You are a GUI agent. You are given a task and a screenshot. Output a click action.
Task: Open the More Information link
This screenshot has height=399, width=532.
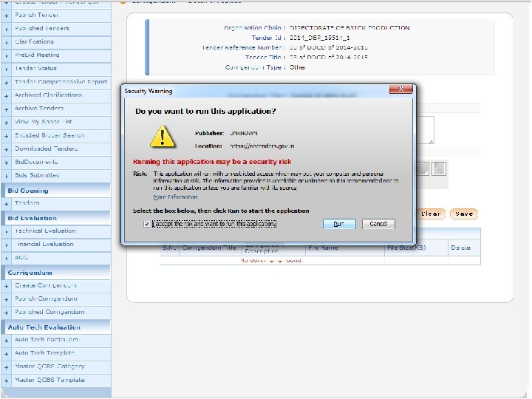coord(175,197)
